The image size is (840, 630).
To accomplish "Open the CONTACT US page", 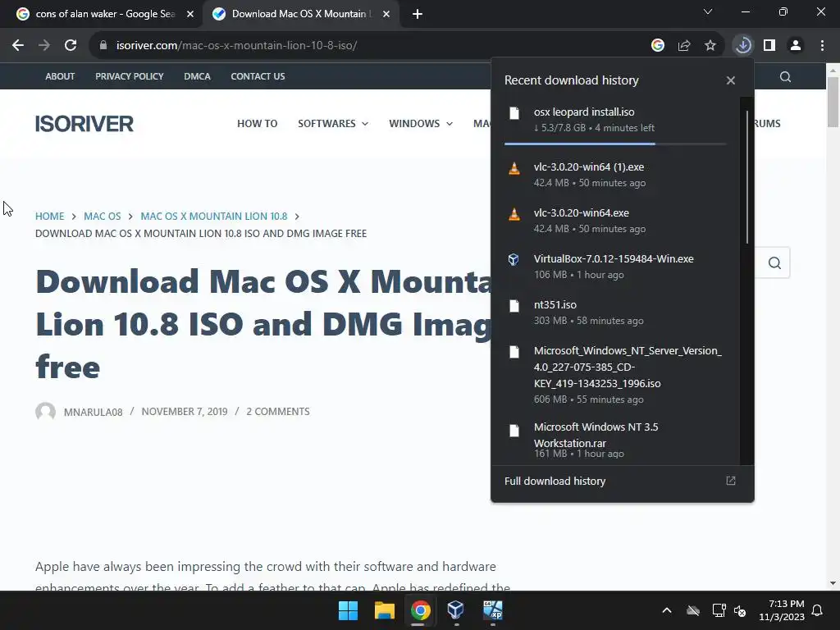I will coord(258,76).
